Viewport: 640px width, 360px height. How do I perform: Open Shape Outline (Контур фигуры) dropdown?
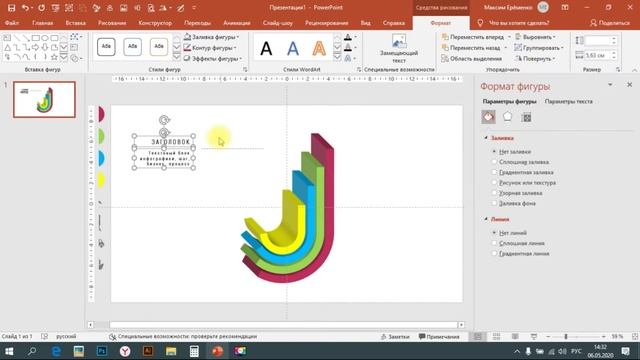tap(210, 48)
